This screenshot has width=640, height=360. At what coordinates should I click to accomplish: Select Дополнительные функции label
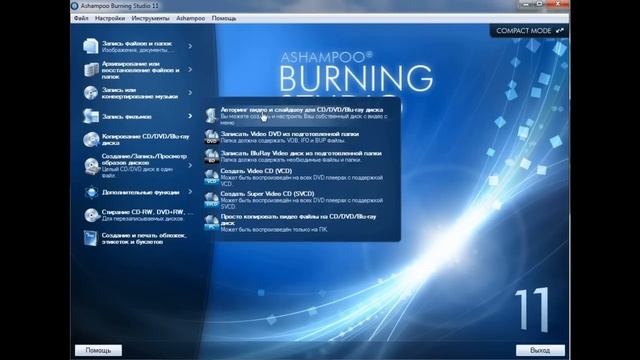[x=140, y=192]
